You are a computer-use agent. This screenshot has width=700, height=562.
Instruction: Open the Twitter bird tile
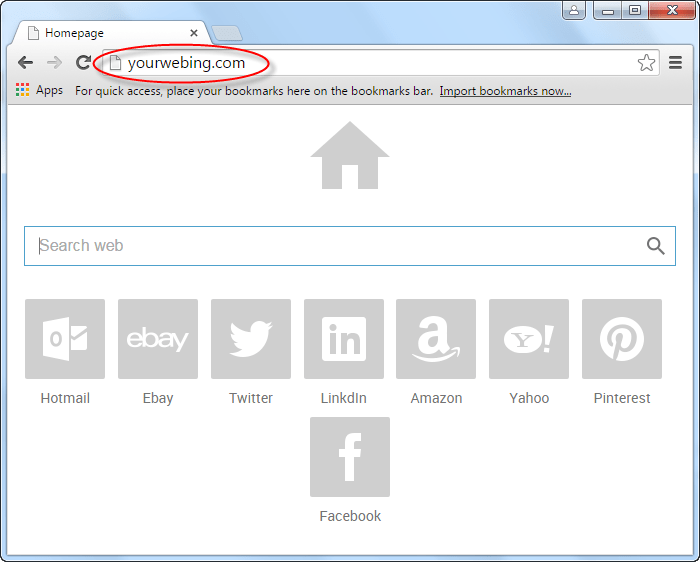[251, 339]
